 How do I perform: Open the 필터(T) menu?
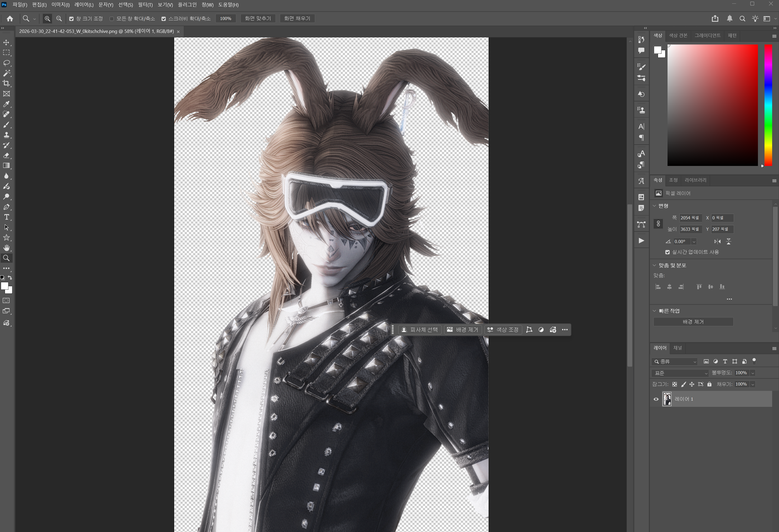(145, 5)
